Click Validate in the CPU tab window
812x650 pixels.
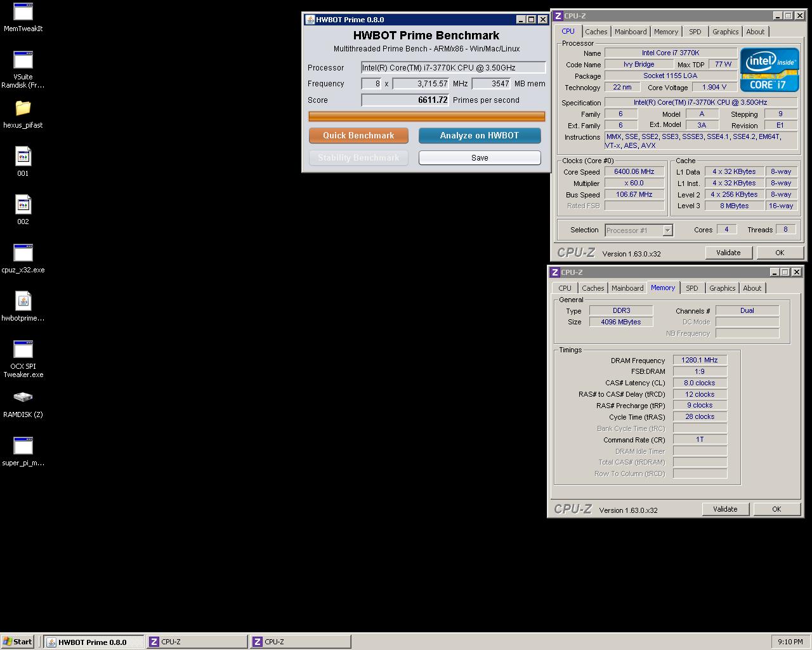pos(728,253)
